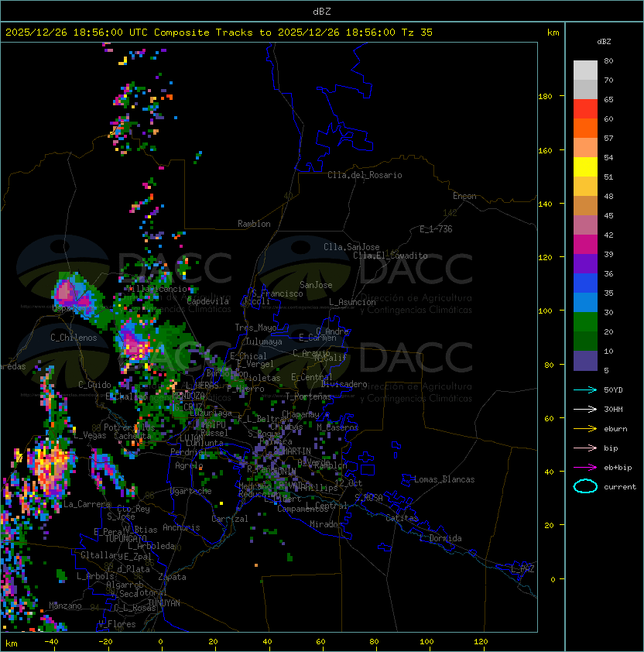Click the 'Ugarteche' map label

[x=191, y=491]
